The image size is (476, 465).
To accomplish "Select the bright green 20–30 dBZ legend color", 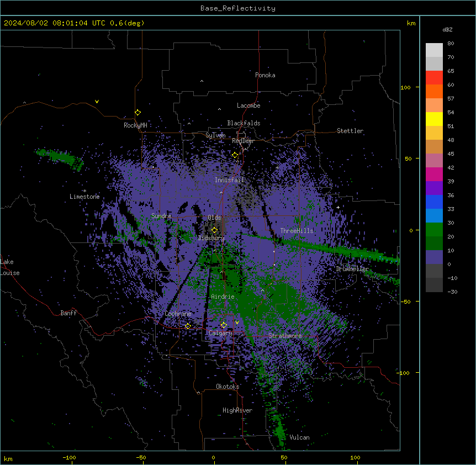I will 434,230.
